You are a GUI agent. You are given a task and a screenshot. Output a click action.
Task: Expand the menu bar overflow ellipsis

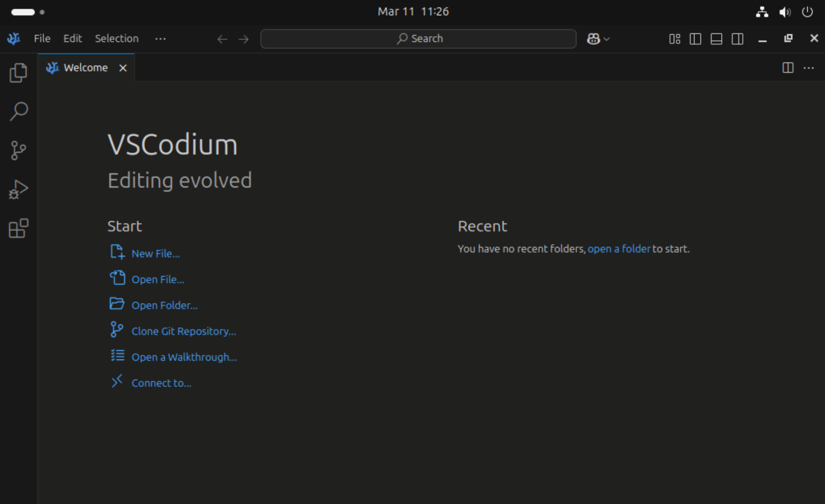[160, 39]
